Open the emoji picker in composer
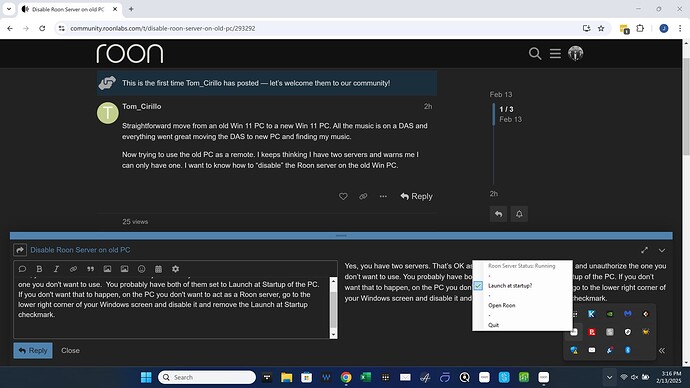 click(141, 269)
